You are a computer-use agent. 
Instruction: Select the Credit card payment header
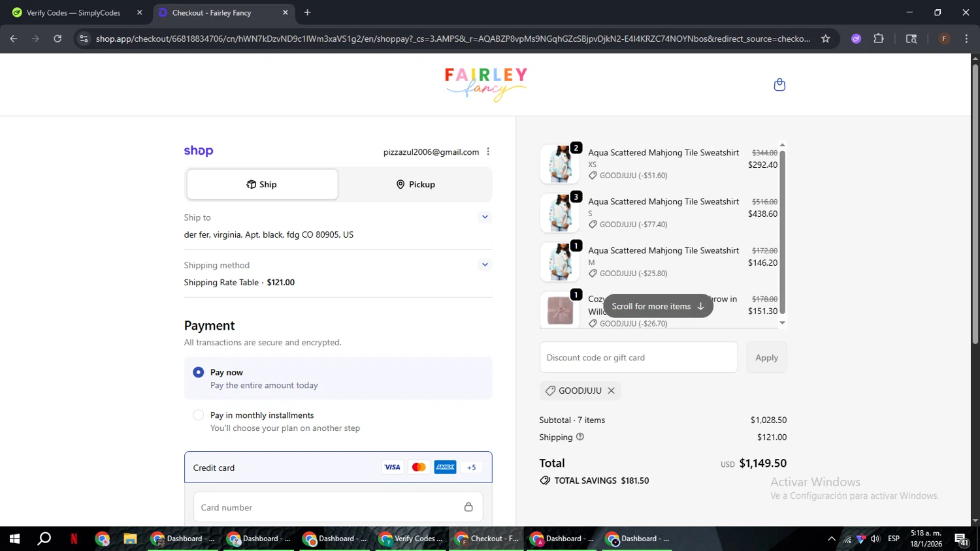pyautogui.click(x=338, y=467)
